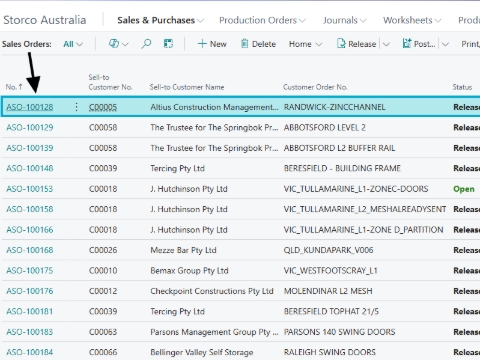Click the Sell-to Customer No. column header

pyautogui.click(x=110, y=82)
